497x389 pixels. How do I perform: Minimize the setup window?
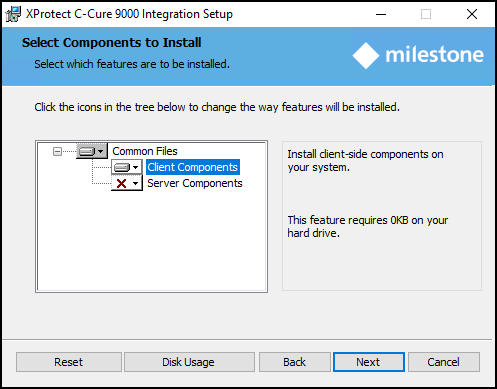point(381,14)
